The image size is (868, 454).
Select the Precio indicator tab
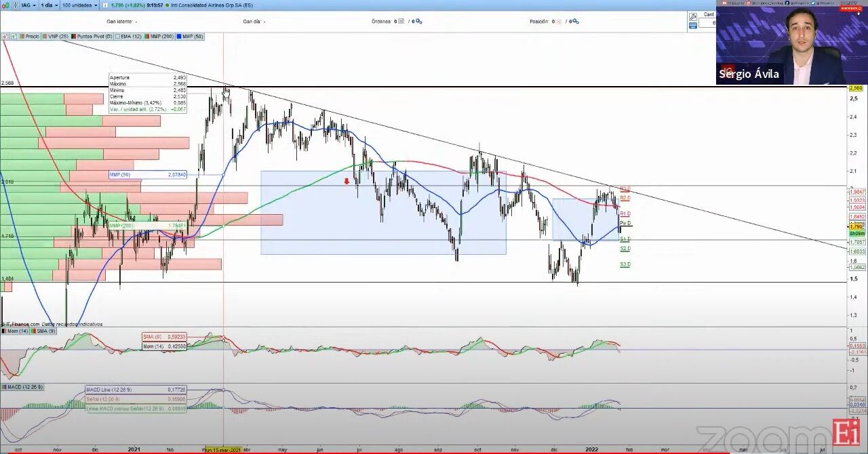coord(29,36)
